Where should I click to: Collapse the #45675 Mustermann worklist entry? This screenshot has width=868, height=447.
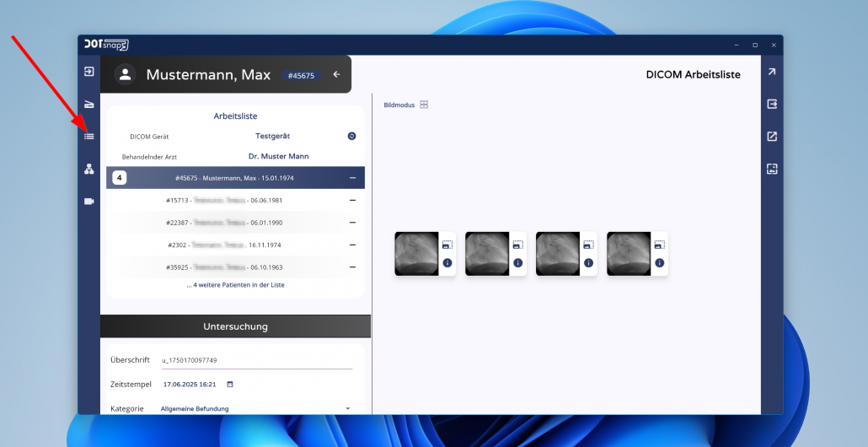point(352,178)
